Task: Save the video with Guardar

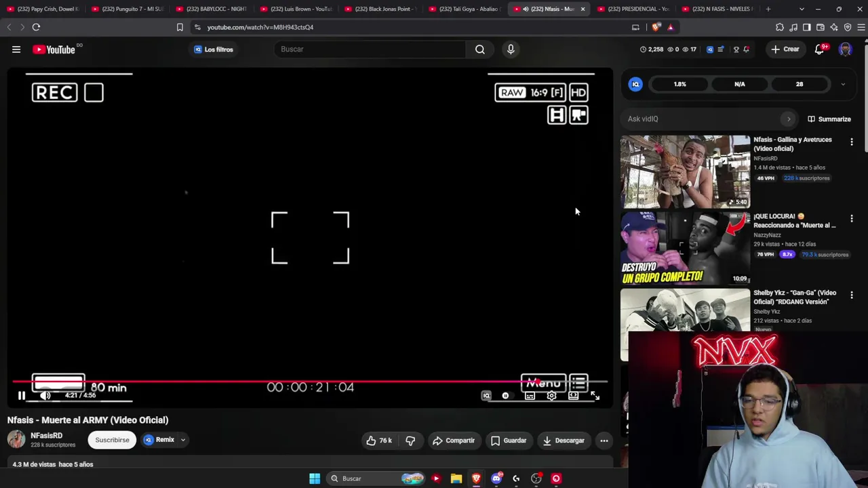Action: click(x=509, y=441)
